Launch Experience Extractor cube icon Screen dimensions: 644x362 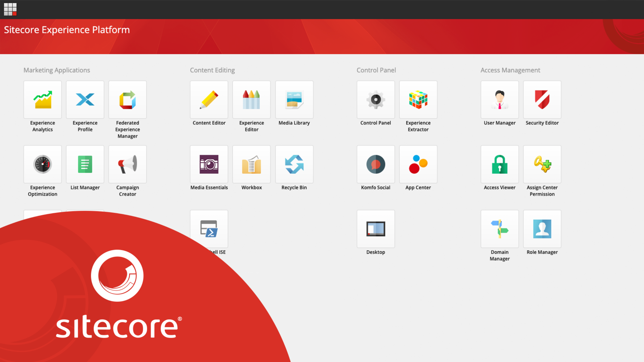[418, 100]
